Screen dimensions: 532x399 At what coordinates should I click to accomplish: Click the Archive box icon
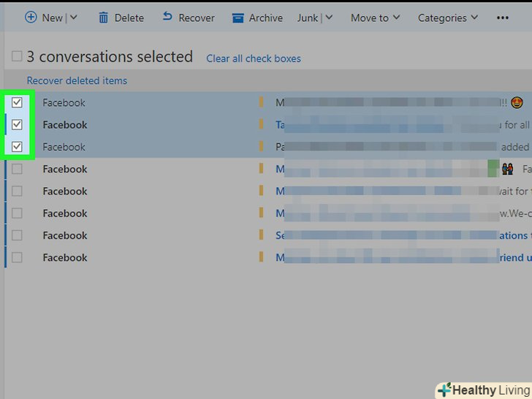(x=237, y=18)
